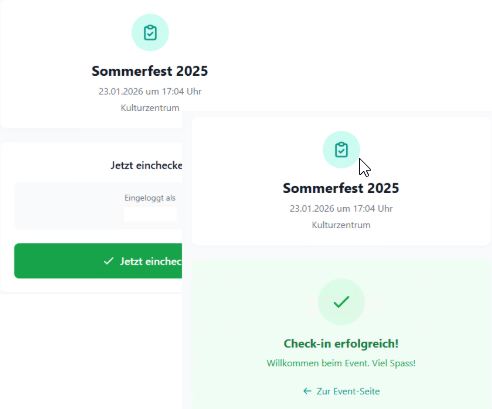This screenshot has height=409, width=492.
Task: Click the event date text above the check-in form
Action: pyautogui.click(x=150, y=91)
